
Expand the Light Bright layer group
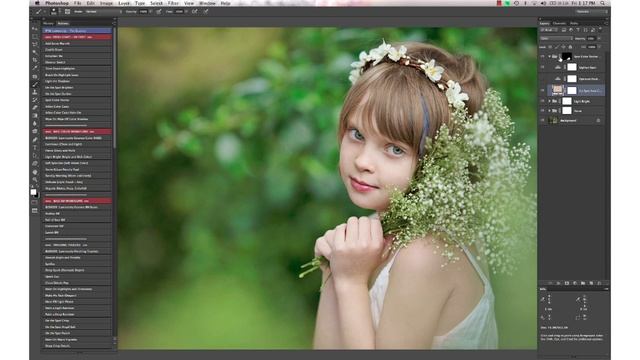pos(549,101)
